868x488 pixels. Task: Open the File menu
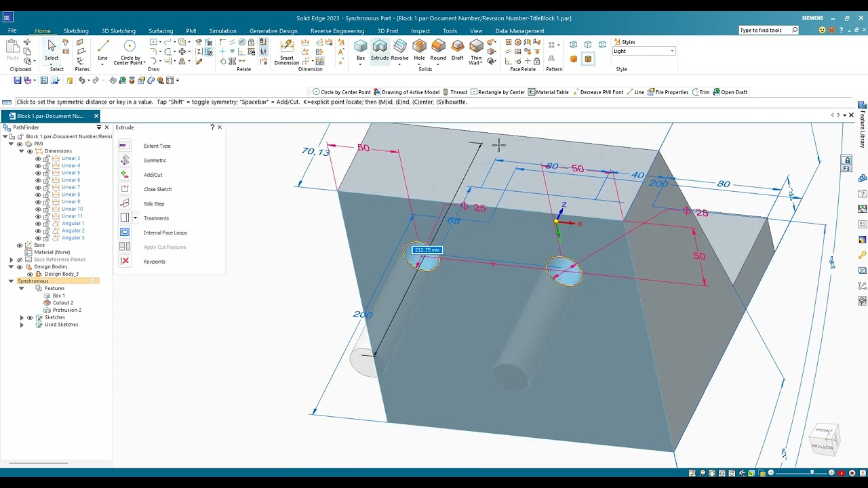12,30
